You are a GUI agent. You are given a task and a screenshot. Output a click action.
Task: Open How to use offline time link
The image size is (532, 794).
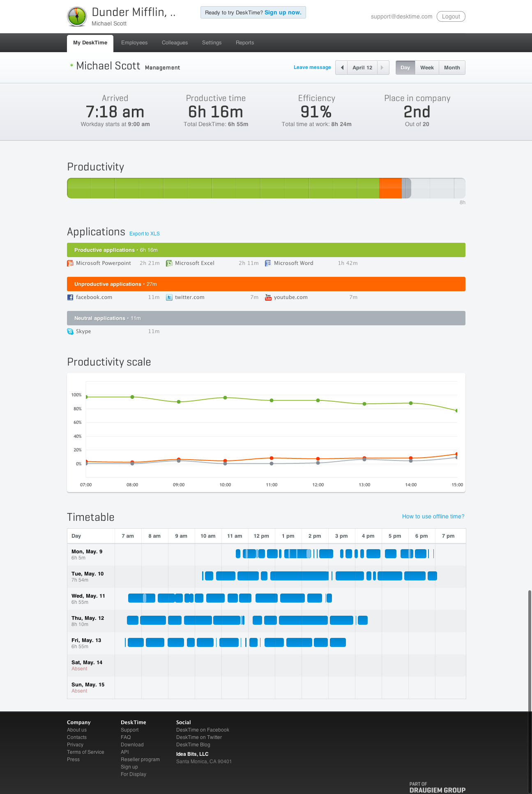(x=433, y=516)
